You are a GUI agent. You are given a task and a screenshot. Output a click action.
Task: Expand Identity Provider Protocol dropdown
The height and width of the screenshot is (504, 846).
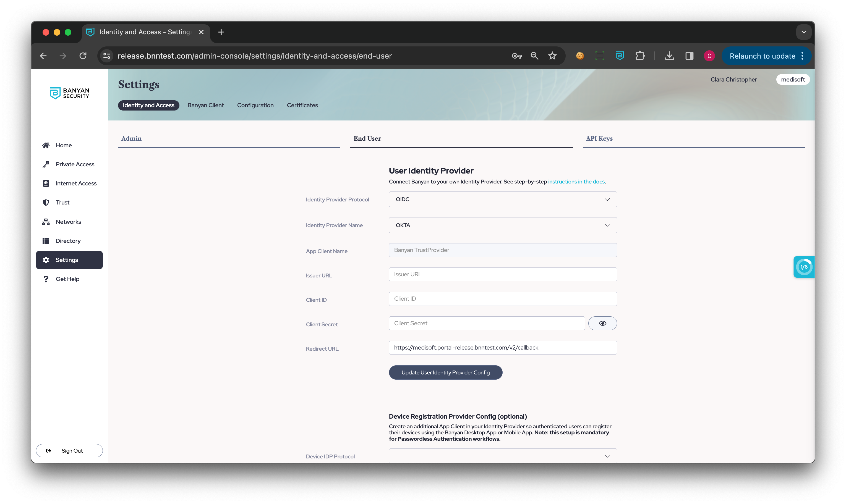503,199
